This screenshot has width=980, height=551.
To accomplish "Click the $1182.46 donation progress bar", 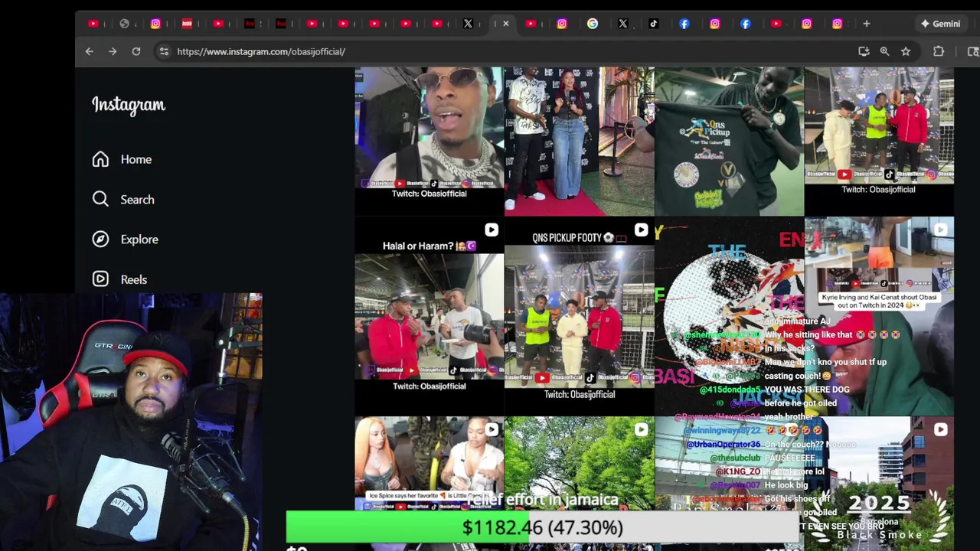I will (x=542, y=527).
